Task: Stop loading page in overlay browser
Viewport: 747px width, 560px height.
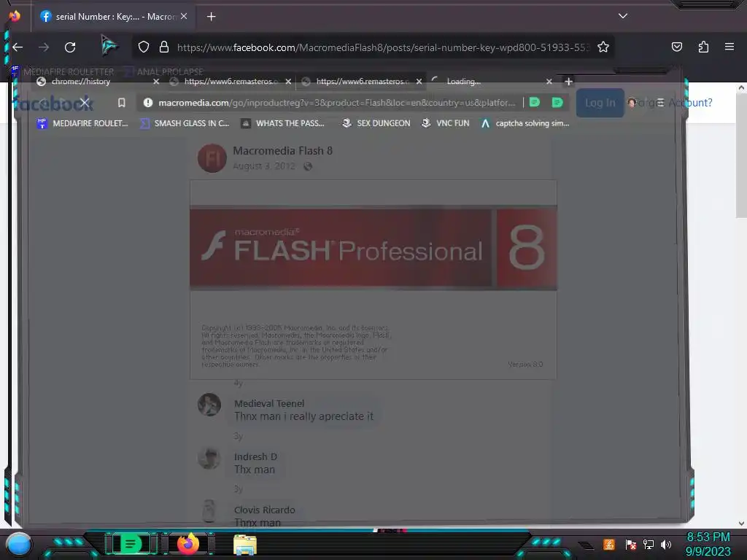Action: 85,102
